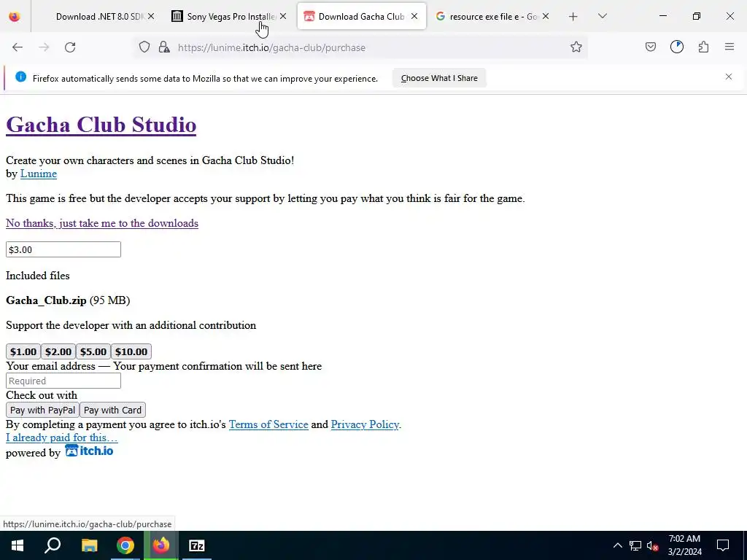Click I already paid for this link
Viewport: 747px width, 560px height.
pyautogui.click(x=61, y=437)
